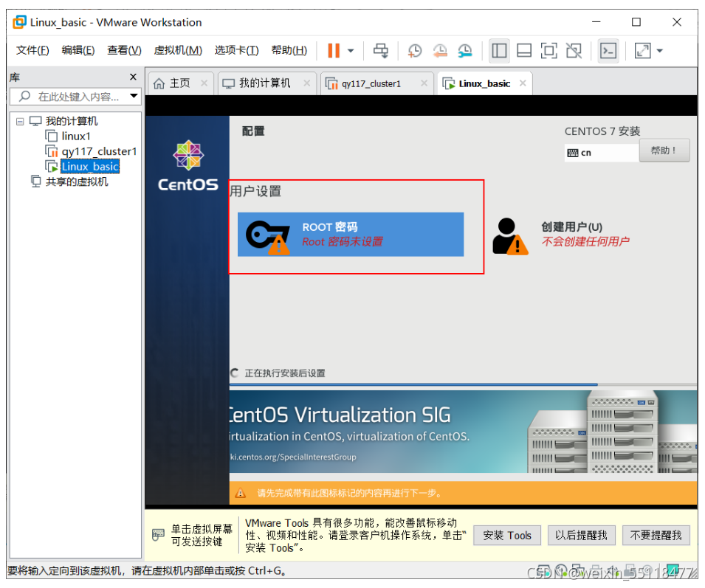Click the stretch guest display icon
The height and width of the screenshot is (588, 705).
click(x=642, y=50)
